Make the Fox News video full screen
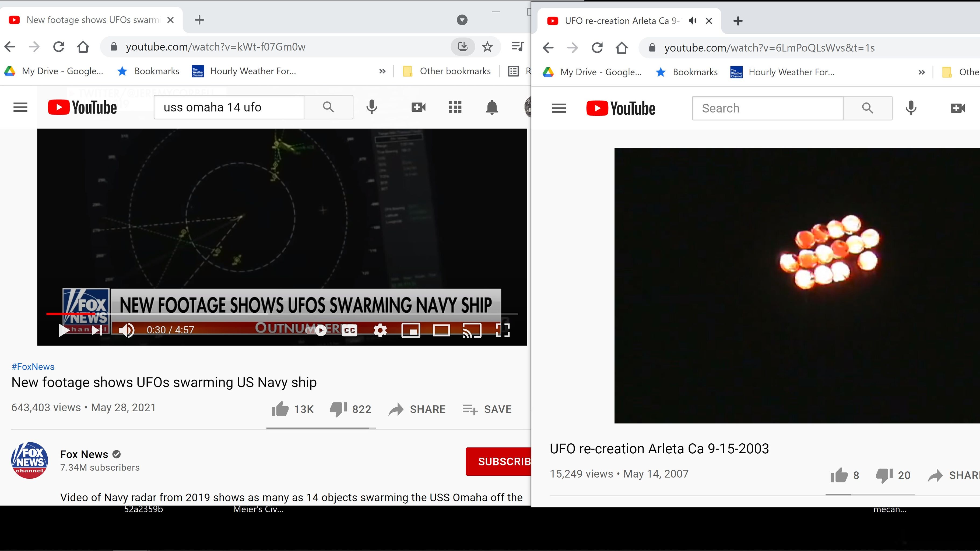 (503, 330)
